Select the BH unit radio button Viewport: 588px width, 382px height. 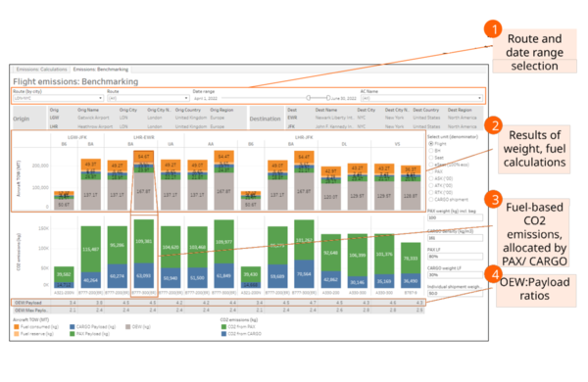point(431,151)
